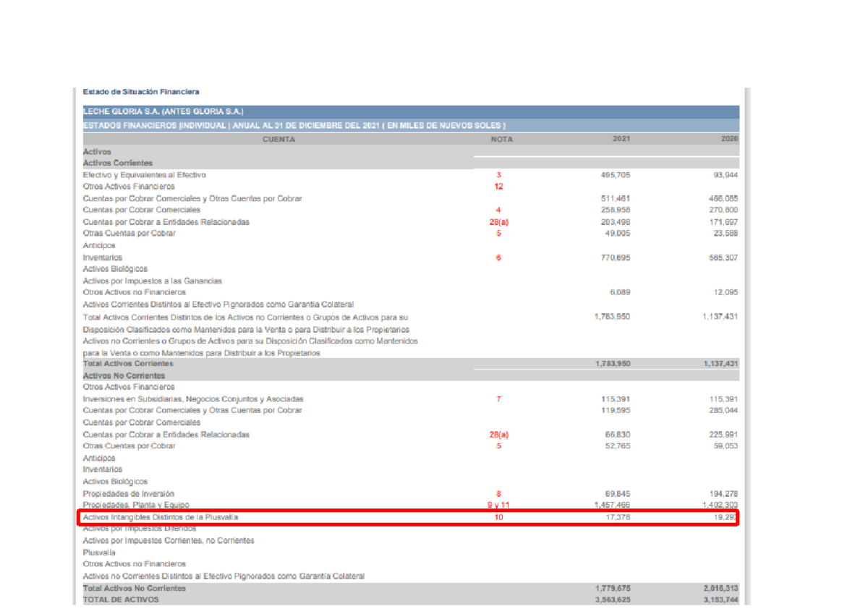Open note 12 for Otros Activos Financieros

tap(498, 187)
